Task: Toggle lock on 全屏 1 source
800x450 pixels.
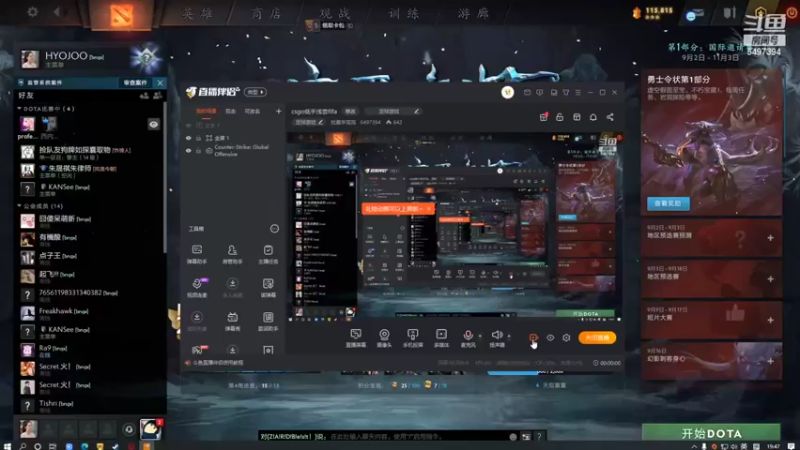Action: pos(198,138)
